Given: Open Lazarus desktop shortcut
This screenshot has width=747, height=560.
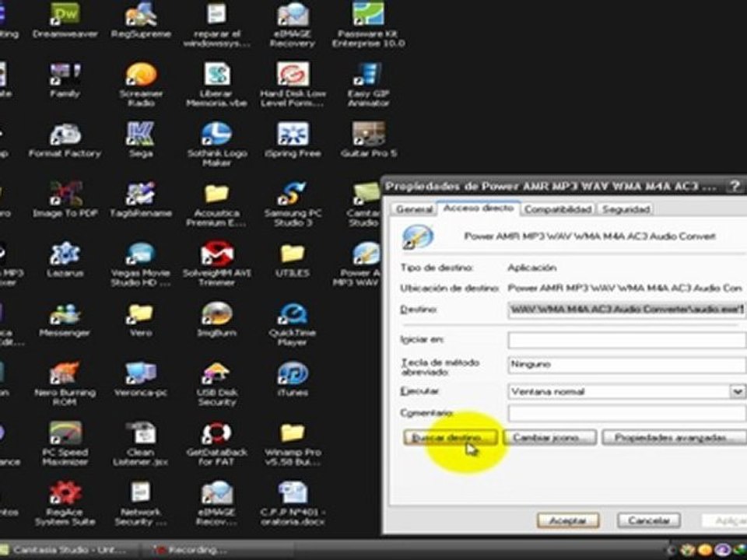Looking at the screenshot, I should [65, 260].
